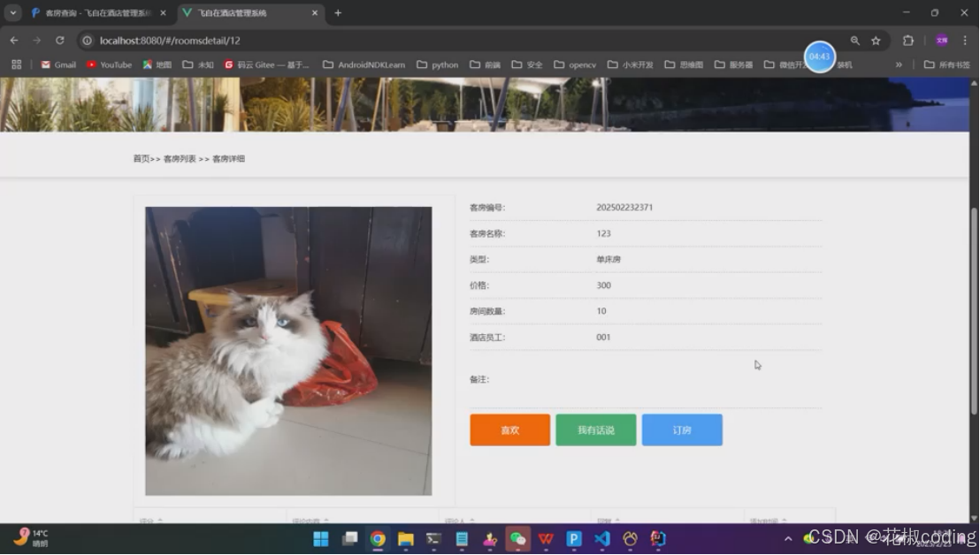Click the cat photo of the room
The width and height of the screenshot is (980, 555).
tap(287, 351)
